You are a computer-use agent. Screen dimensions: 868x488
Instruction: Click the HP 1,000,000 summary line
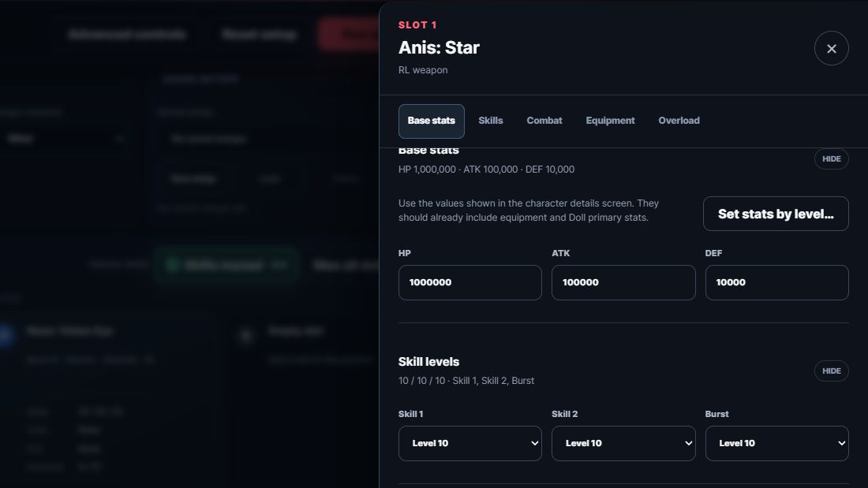(x=486, y=169)
